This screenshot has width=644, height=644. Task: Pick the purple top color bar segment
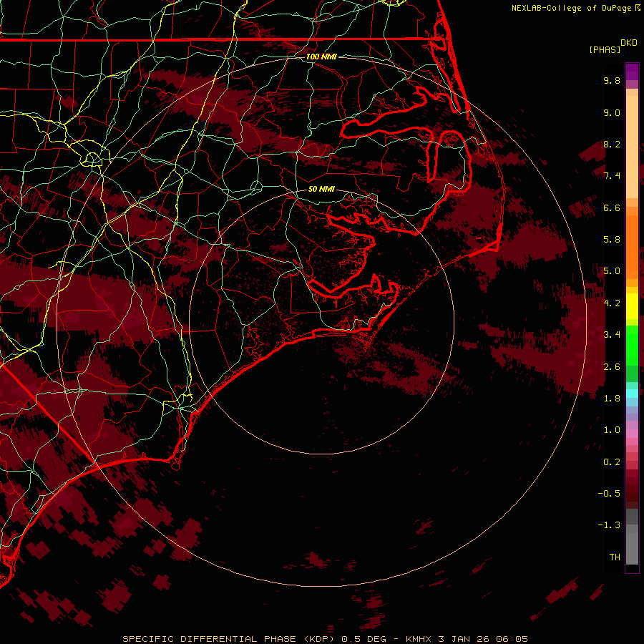[x=632, y=72]
